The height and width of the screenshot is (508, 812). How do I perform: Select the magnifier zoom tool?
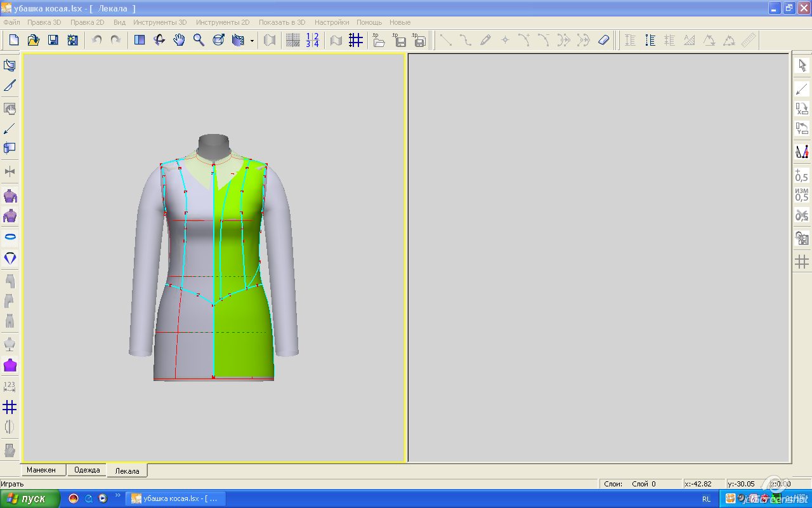[x=199, y=40]
